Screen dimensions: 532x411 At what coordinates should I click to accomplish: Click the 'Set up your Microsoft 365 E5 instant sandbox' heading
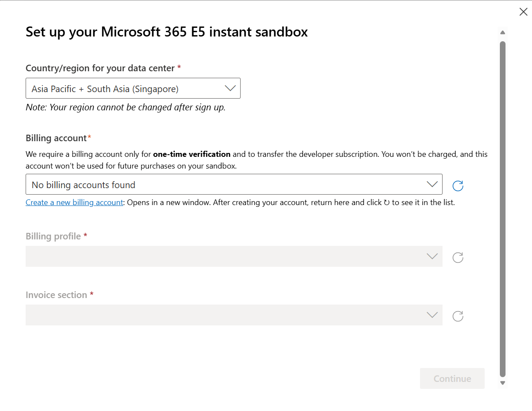click(167, 32)
